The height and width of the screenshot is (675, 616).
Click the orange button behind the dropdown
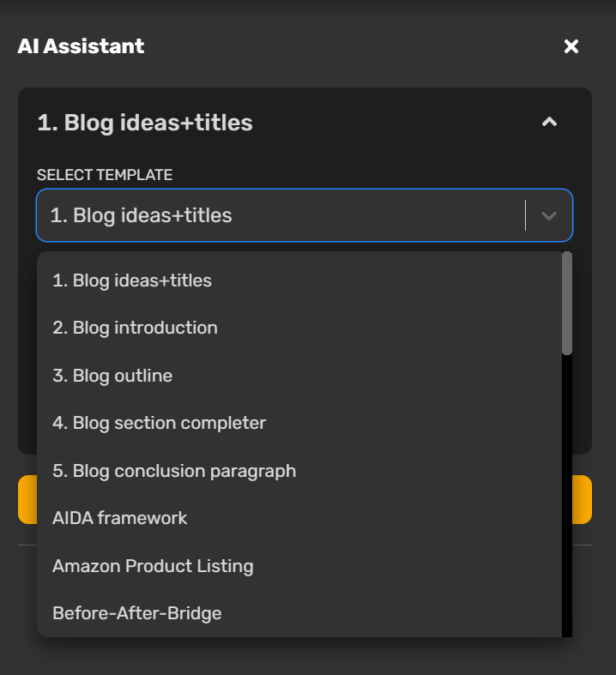point(582,499)
